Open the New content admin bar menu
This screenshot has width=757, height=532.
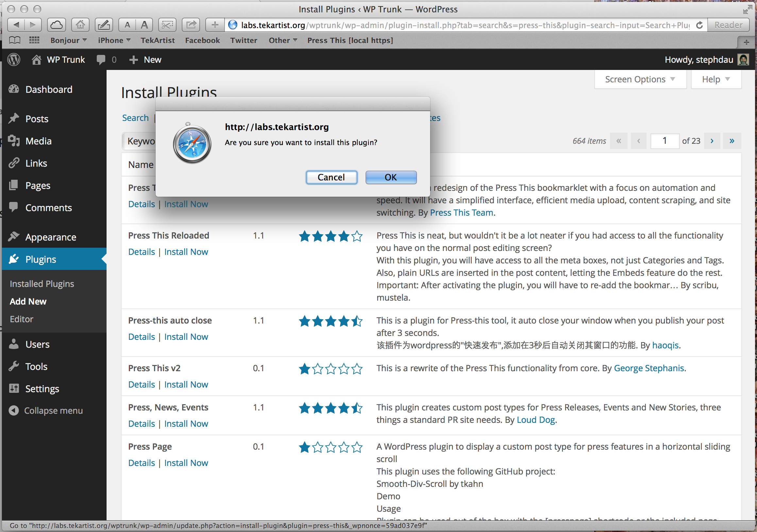point(145,60)
